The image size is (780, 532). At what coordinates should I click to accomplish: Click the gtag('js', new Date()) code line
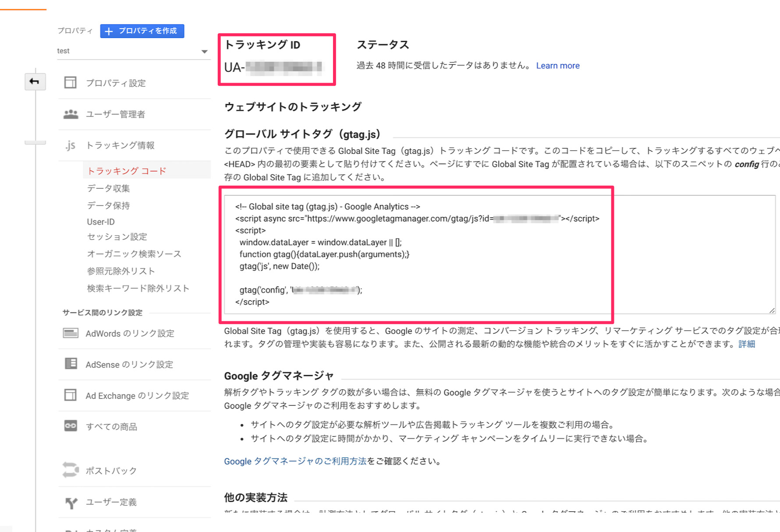pyautogui.click(x=280, y=266)
